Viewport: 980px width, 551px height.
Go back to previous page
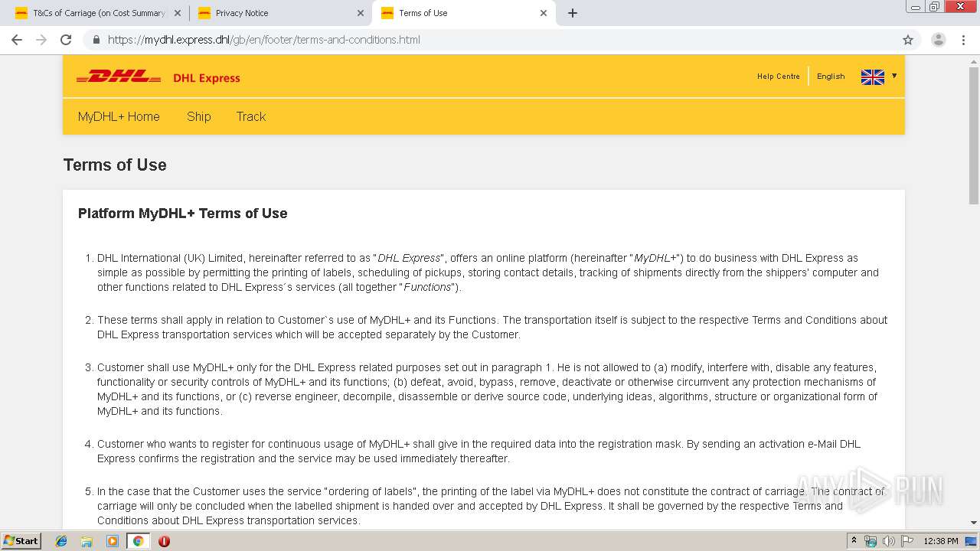[17, 40]
